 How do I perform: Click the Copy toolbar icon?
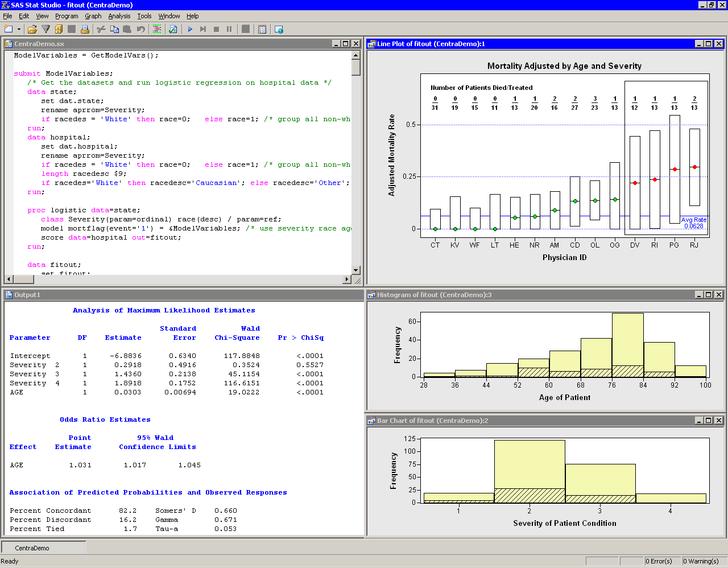pos(114,29)
